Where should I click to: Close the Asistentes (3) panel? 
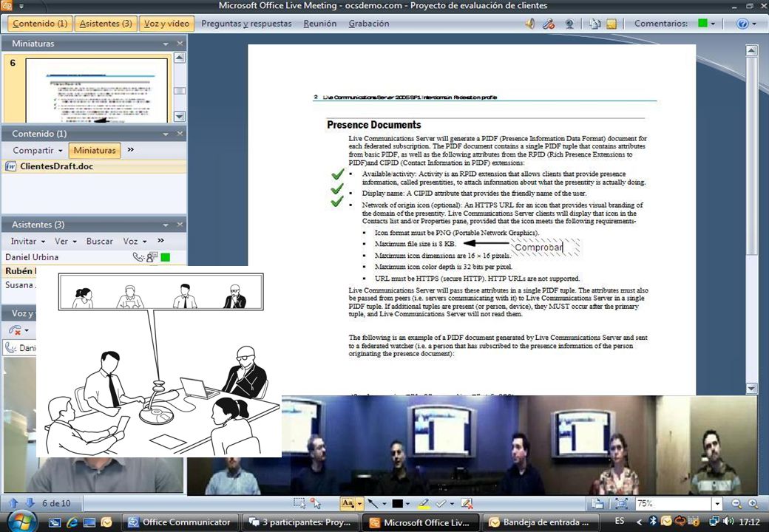[x=180, y=225]
